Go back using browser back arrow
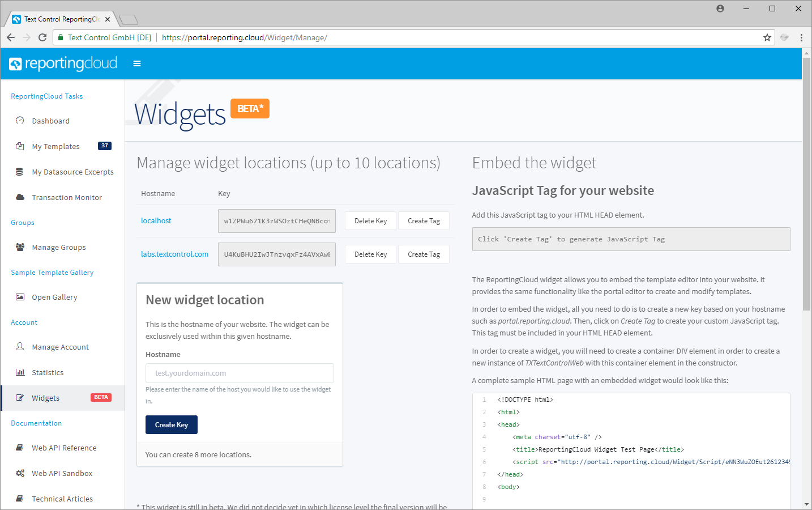The width and height of the screenshot is (812, 510). click(x=11, y=37)
